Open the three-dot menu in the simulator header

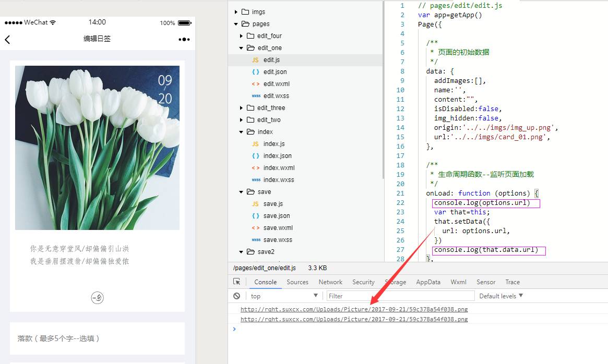[x=184, y=39]
